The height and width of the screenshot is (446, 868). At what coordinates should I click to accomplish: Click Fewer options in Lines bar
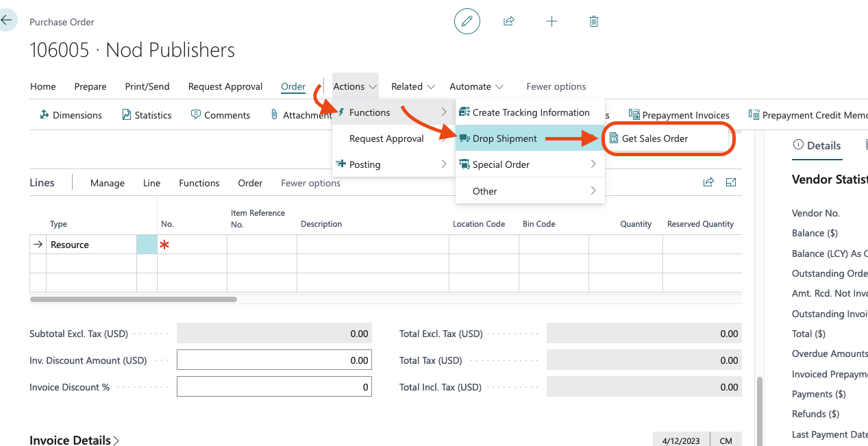pos(310,183)
